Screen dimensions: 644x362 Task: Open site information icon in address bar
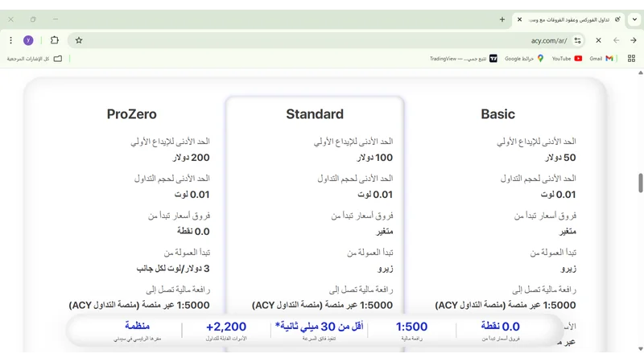[x=578, y=40]
